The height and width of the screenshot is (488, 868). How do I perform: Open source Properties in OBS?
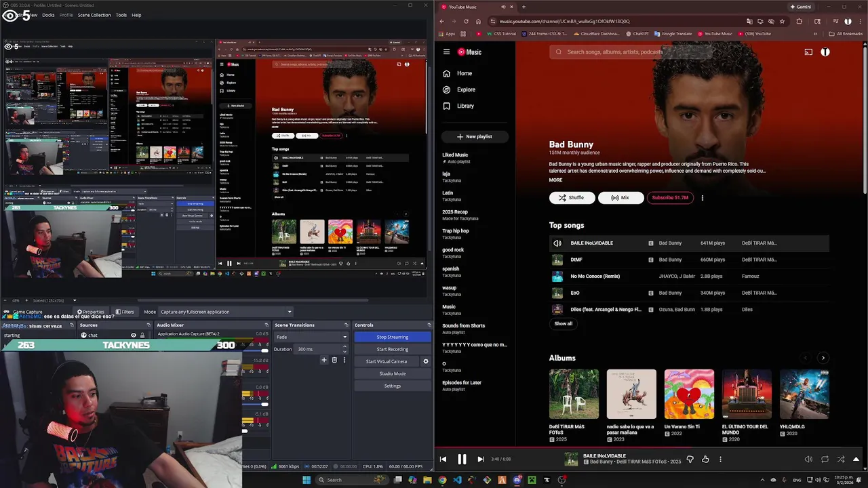pos(90,312)
